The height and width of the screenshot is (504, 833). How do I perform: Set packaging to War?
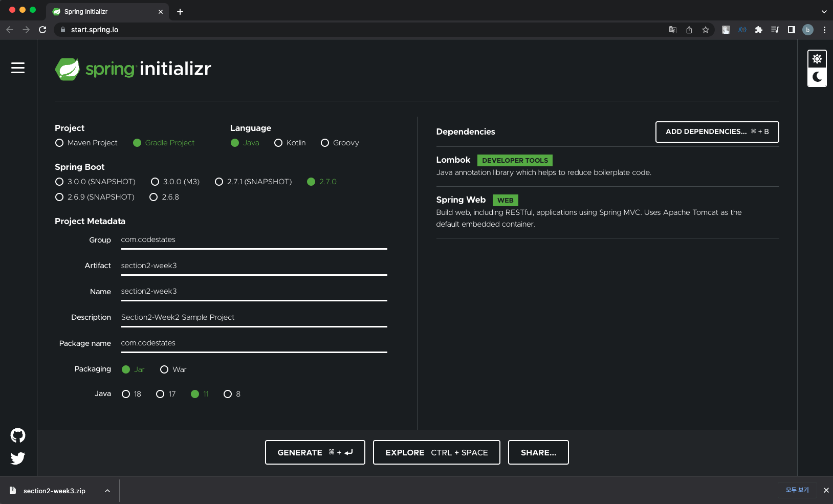173,369
